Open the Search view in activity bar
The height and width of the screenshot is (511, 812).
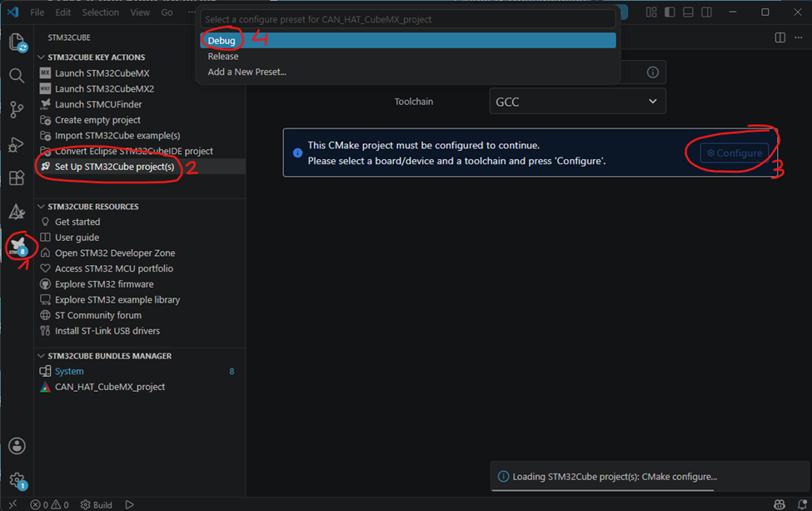point(17,76)
